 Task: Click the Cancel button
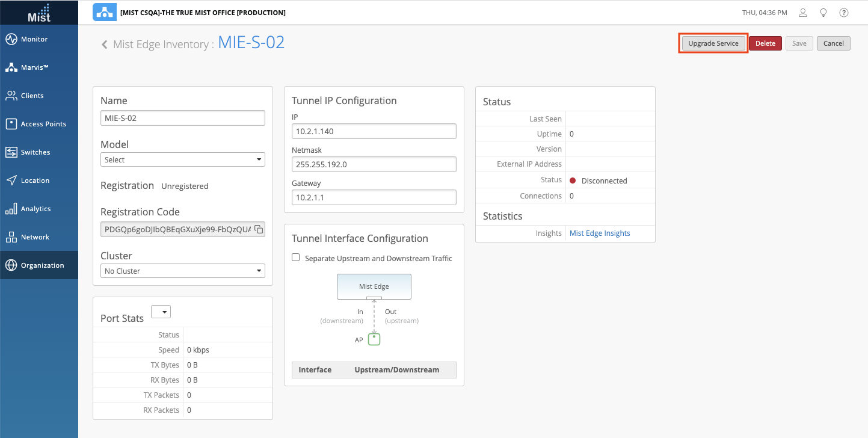833,43
